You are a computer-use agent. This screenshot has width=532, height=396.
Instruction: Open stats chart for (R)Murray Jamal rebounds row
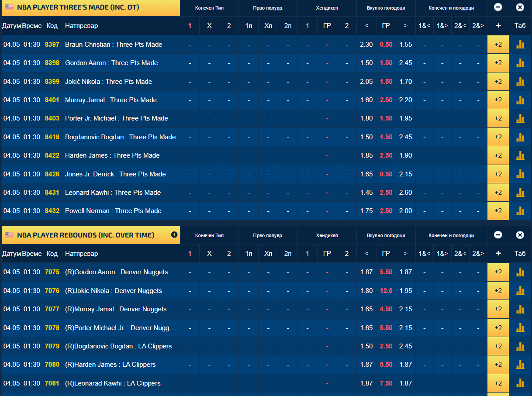520,309
